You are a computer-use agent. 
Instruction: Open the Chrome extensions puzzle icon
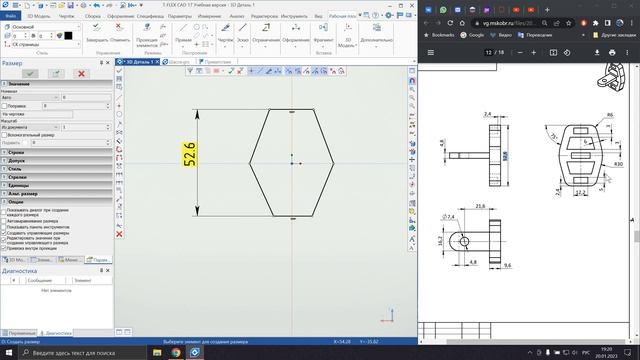click(596, 23)
